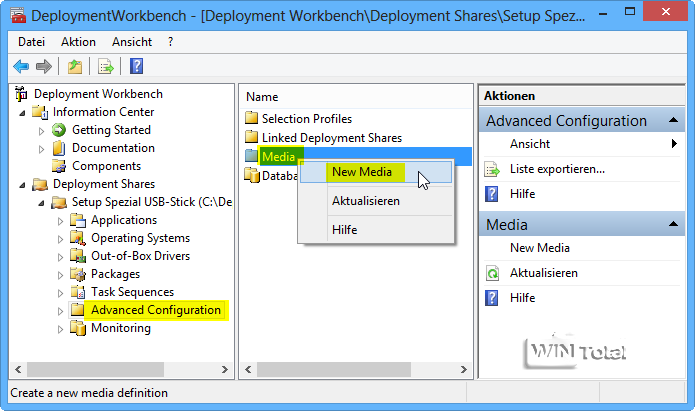The height and width of the screenshot is (411, 695).
Task: Select Aktualisieren in the context menu
Action: [366, 200]
